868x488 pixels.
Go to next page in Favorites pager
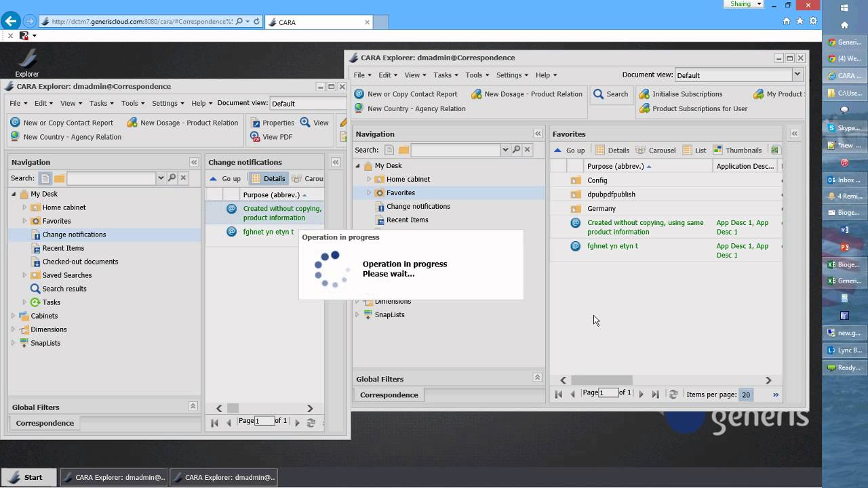(x=641, y=394)
